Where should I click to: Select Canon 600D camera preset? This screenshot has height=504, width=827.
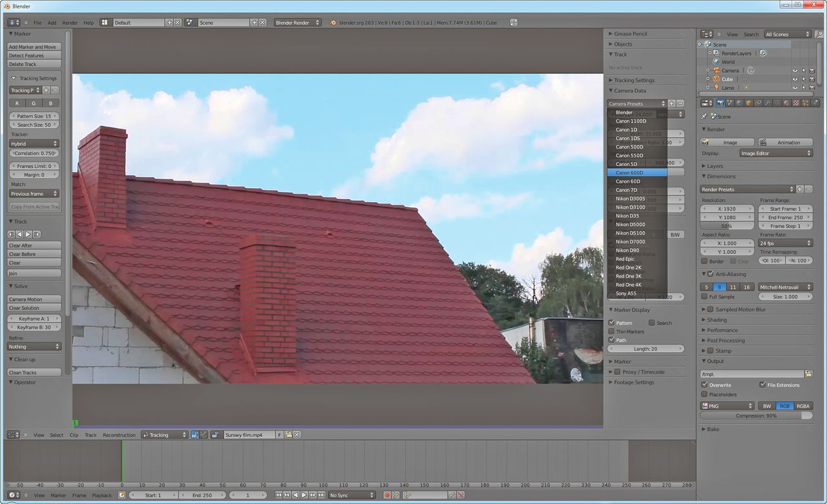[637, 173]
